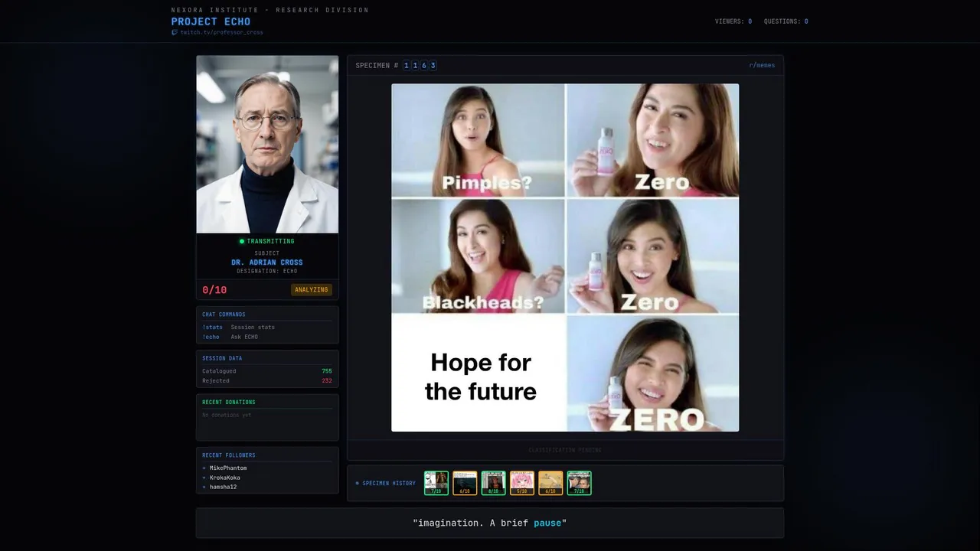Click the green dot next to TRANSMITTING
The image size is (980, 551).
pos(242,241)
